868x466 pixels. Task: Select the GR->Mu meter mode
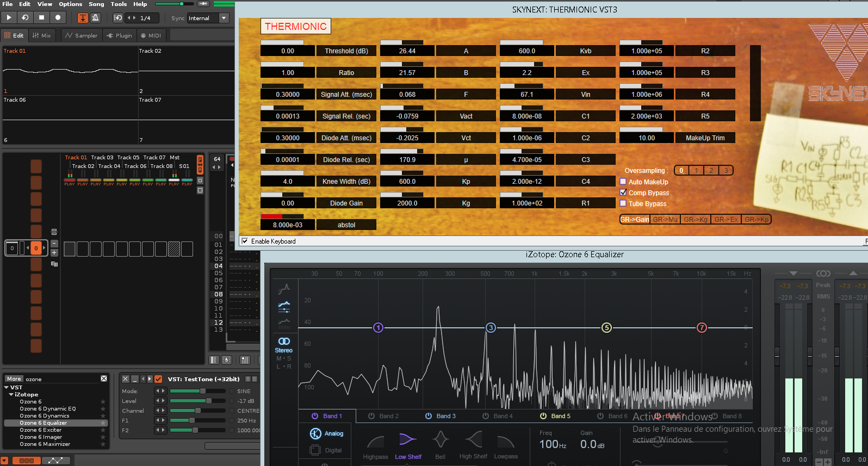point(666,220)
